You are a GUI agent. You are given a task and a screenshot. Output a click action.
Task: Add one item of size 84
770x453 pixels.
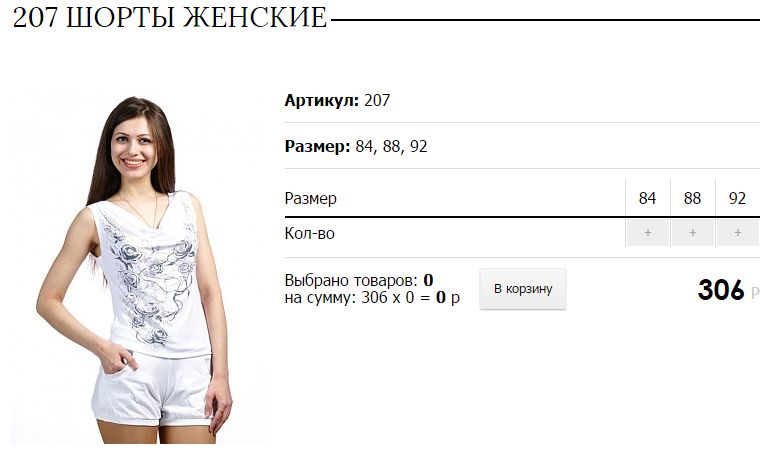[x=647, y=233]
